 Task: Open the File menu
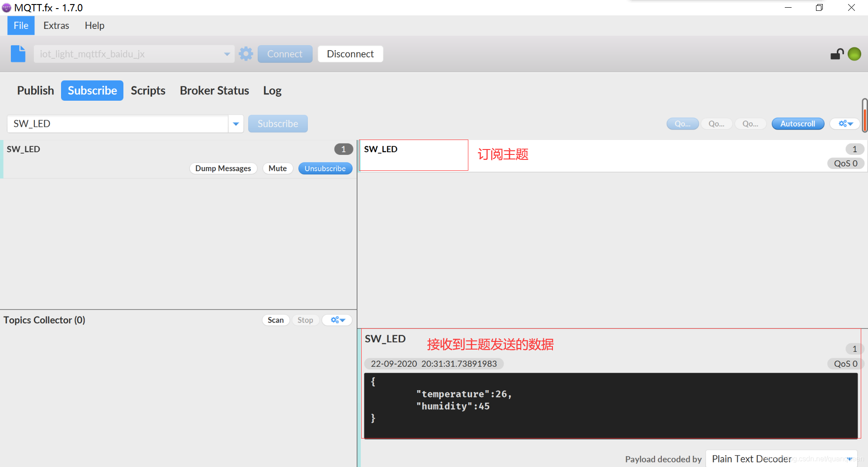tap(21, 26)
